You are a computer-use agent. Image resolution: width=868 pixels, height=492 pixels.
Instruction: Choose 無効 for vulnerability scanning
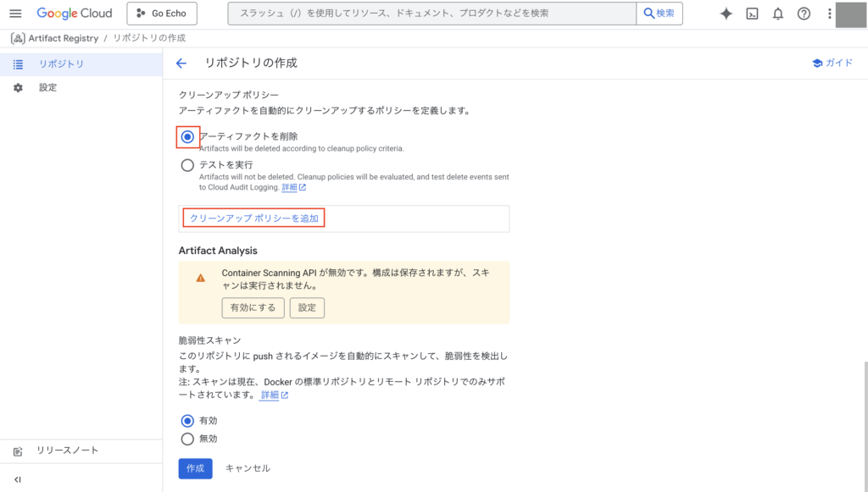point(187,439)
